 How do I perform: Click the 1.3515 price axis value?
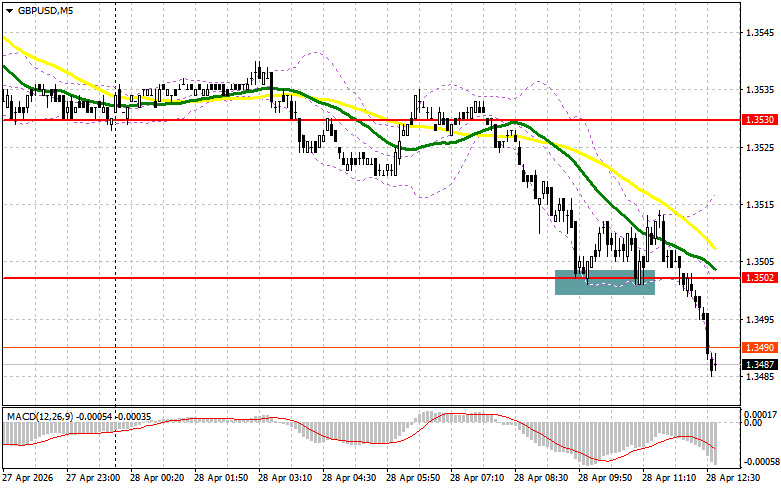coord(760,205)
